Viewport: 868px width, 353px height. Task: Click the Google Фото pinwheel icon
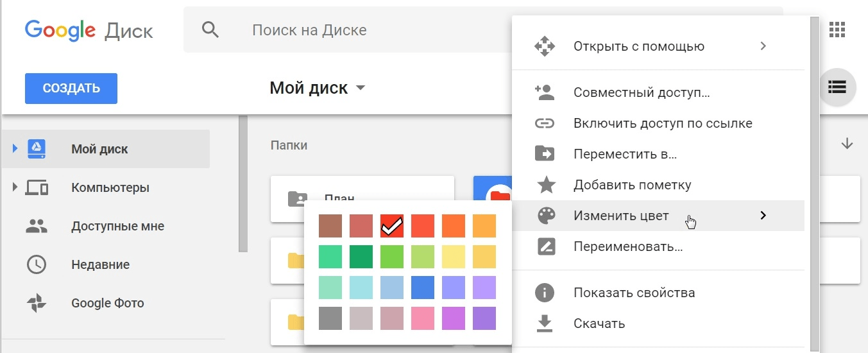click(37, 303)
